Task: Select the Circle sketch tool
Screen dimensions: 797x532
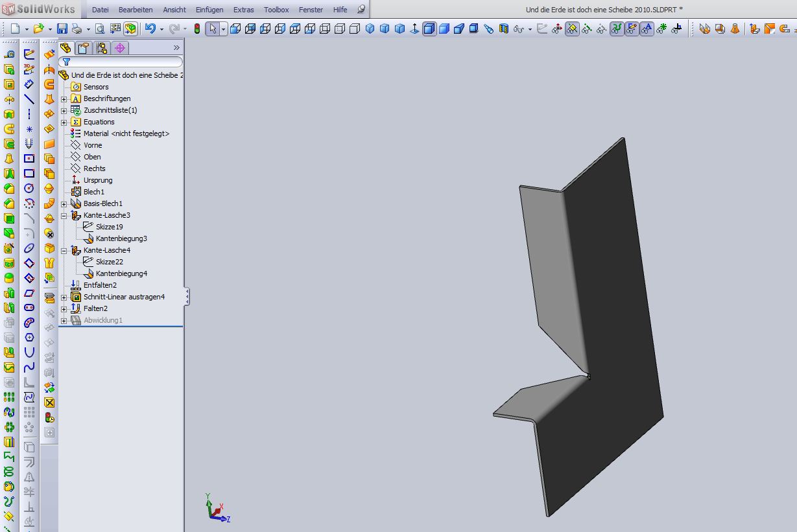Action: (29, 188)
